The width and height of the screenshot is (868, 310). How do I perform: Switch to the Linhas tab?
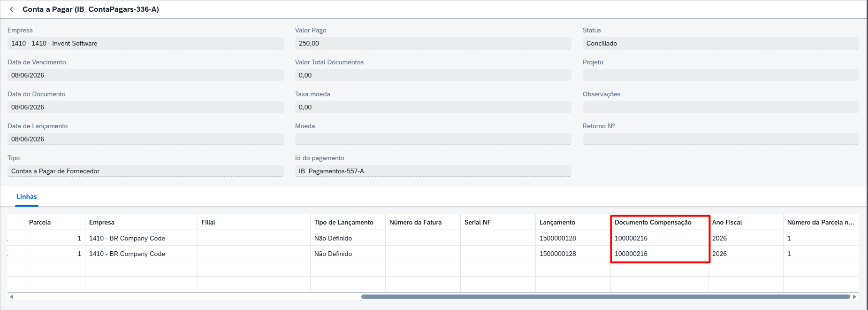tap(27, 197)
